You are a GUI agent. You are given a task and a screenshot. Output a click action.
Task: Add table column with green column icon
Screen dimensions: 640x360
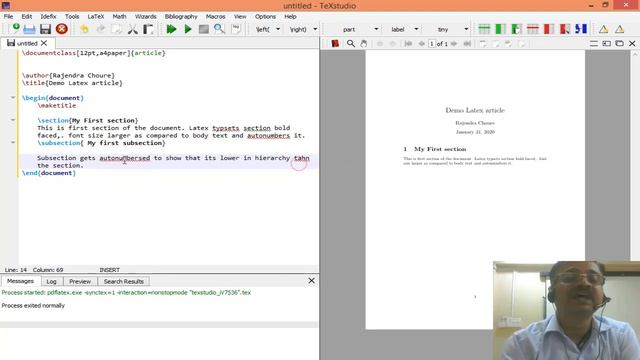click(500, 29)
